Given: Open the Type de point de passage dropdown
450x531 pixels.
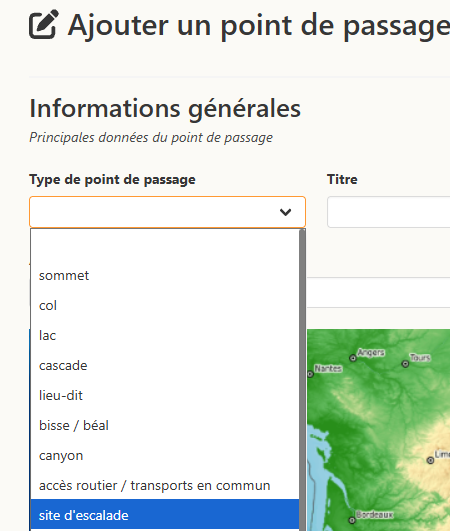Looking at the screenshot, I should pos(167,212).
